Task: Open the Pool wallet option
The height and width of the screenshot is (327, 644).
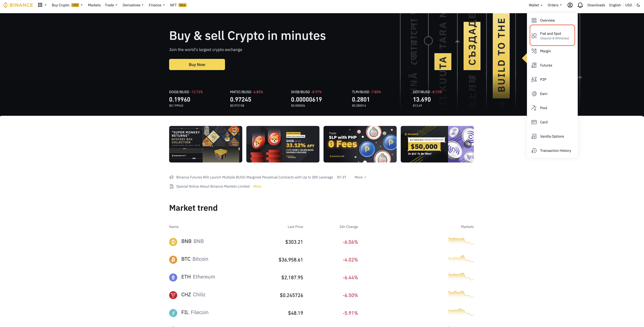Action: (543, 108)
